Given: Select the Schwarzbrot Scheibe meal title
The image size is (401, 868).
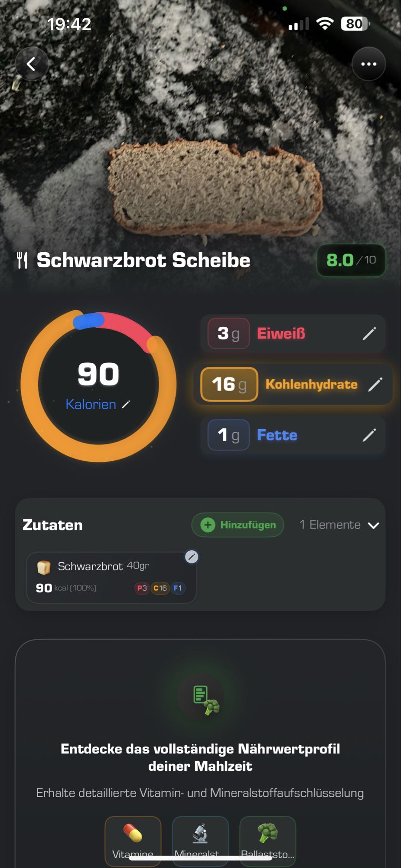Looking at the screenshot, I should 144,260.
